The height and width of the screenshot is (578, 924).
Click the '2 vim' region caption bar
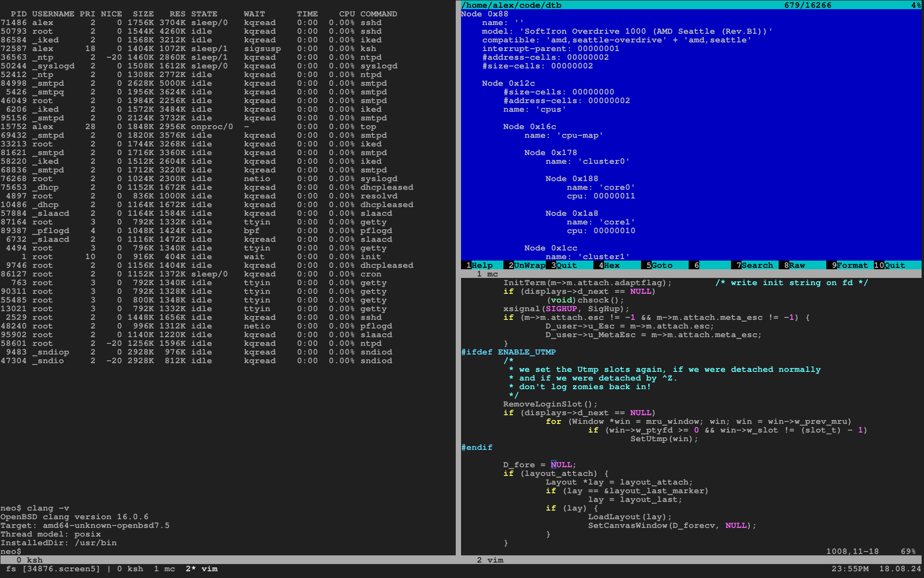(490, 560)
